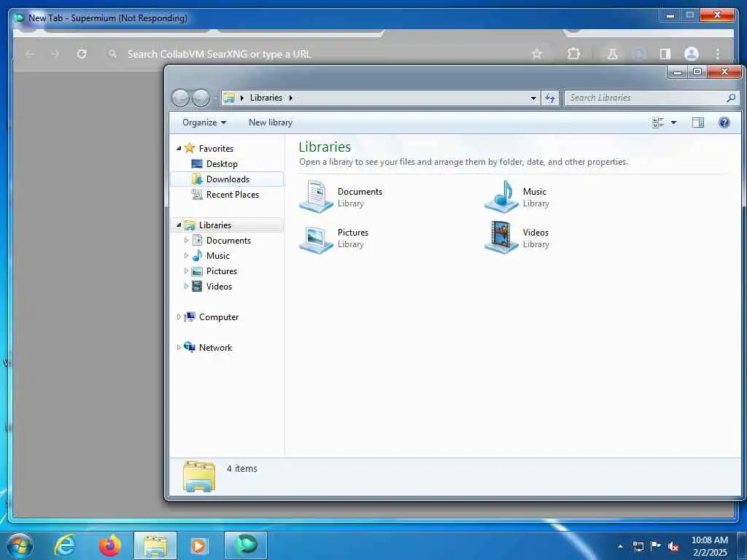Click Supermium back arrow
Image resolution: width=747 pixels, height=560 pixels.
(29, 54)
